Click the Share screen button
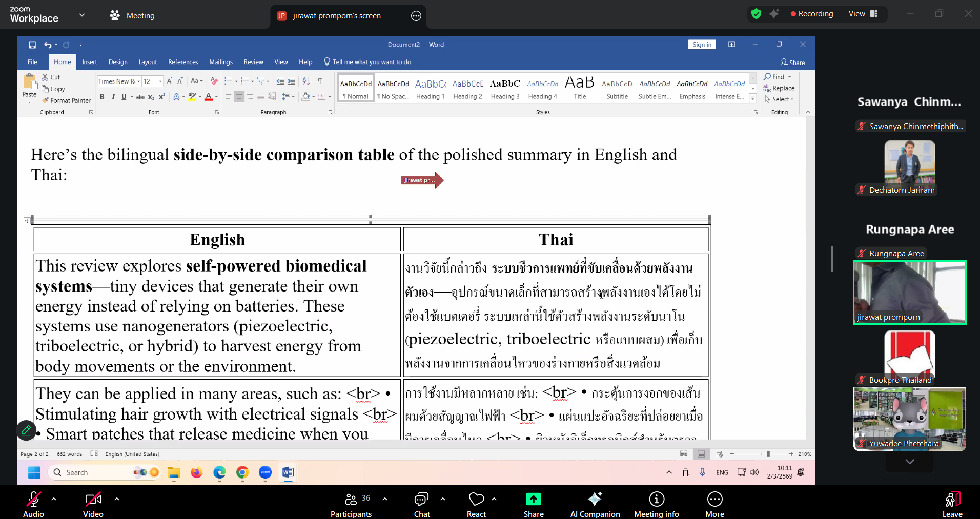The width and height of the screenshot is (980, 519). coord(533,504)
